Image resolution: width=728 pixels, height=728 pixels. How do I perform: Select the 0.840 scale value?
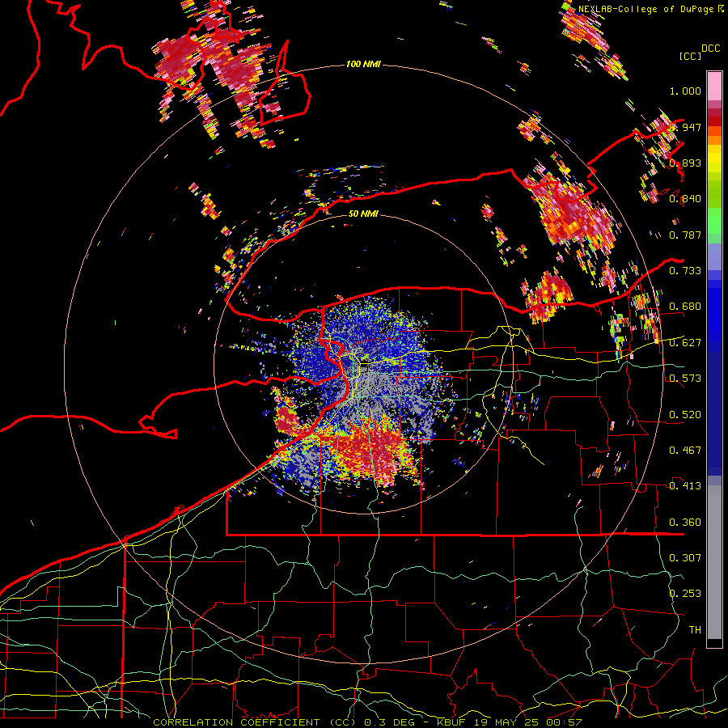[685, 199]
